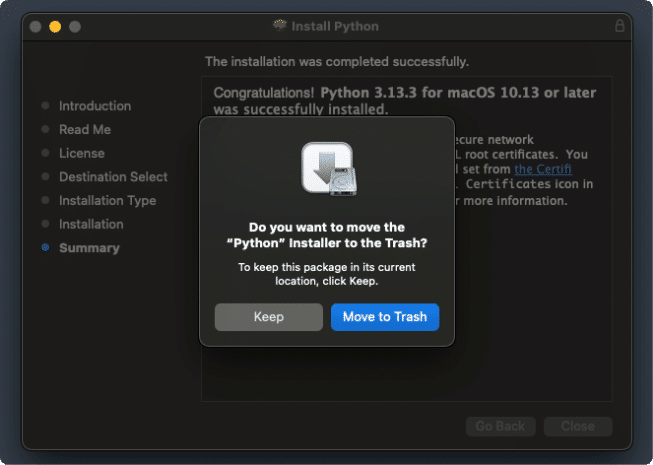This screenshot has width=653, height=465.
Task: Select the License step in sidebar
Action: click(82, 153)
